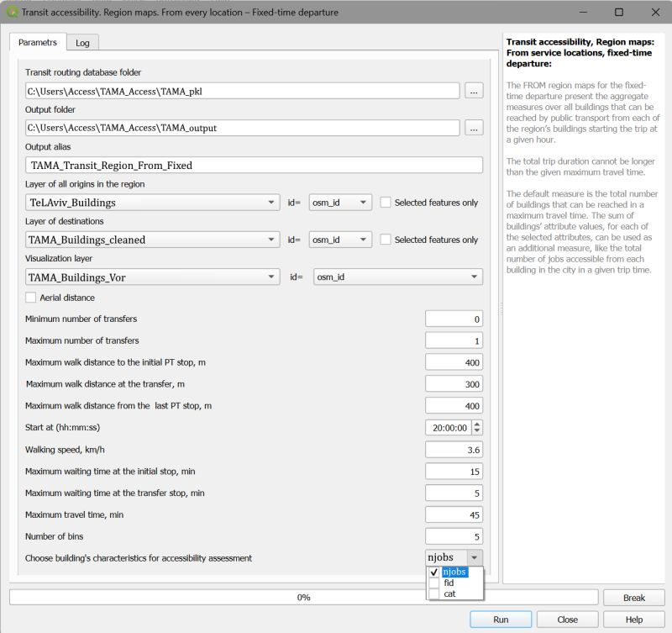The image size is (672, 633).
Task: Click max walk distance from last PT stop field
Action: point(454,406)
